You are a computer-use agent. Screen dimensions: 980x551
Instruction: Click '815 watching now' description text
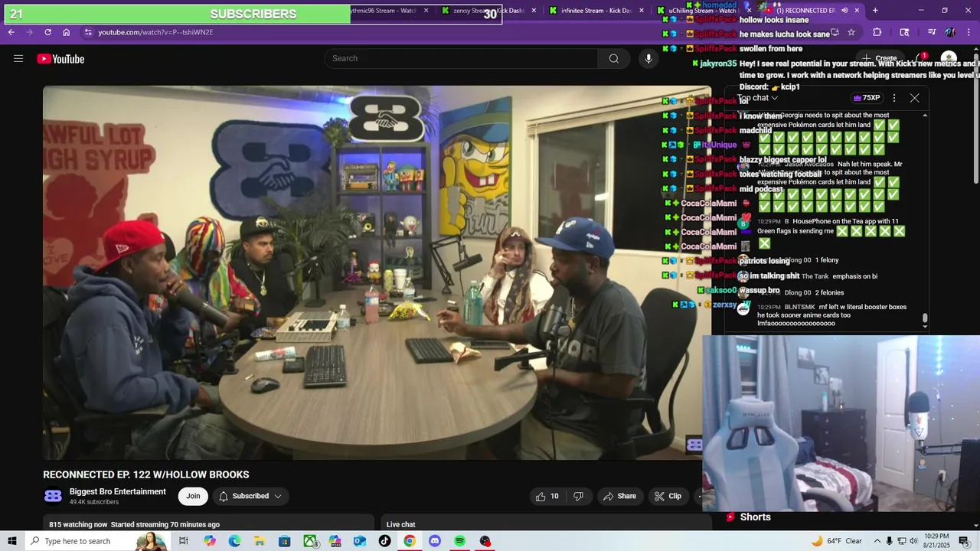[78, 524]
